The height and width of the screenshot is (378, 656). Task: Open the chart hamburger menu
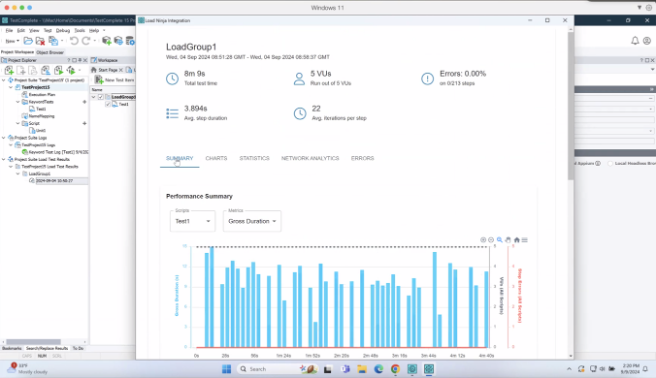pyautogui.click(x=525, y=240)
